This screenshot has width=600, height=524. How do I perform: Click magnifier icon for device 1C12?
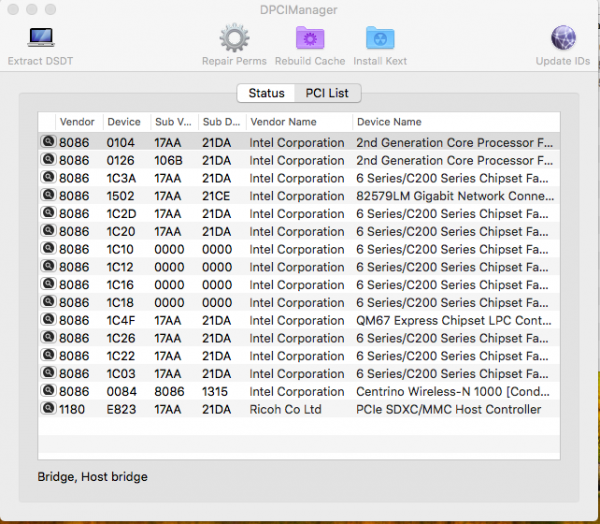(48, 266)
